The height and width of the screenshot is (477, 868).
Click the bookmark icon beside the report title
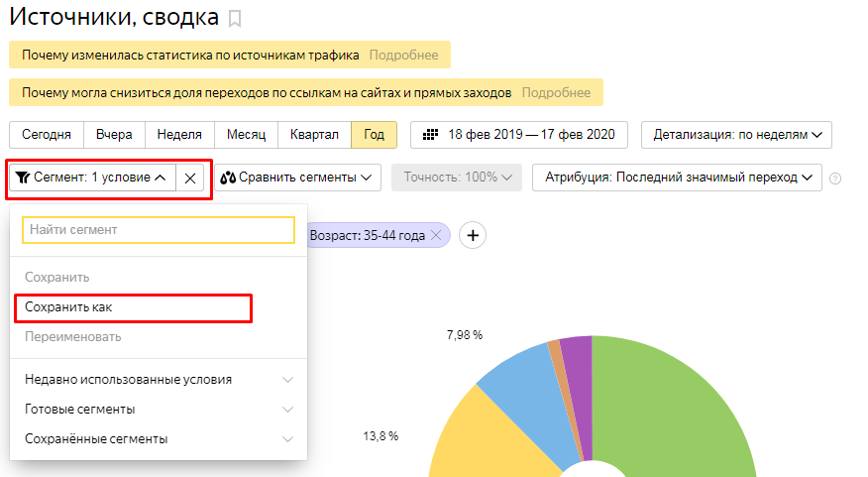(x=235, y=19)
